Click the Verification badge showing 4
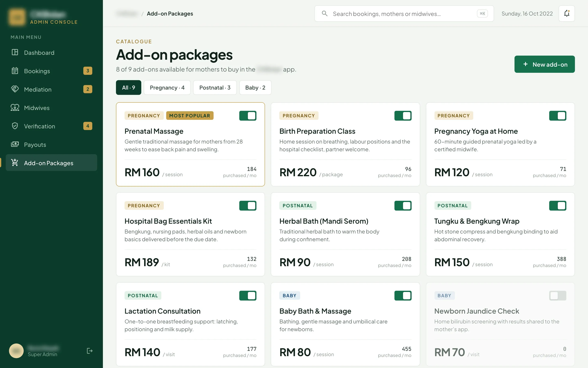Screen dimensions: 588x368 88,126
